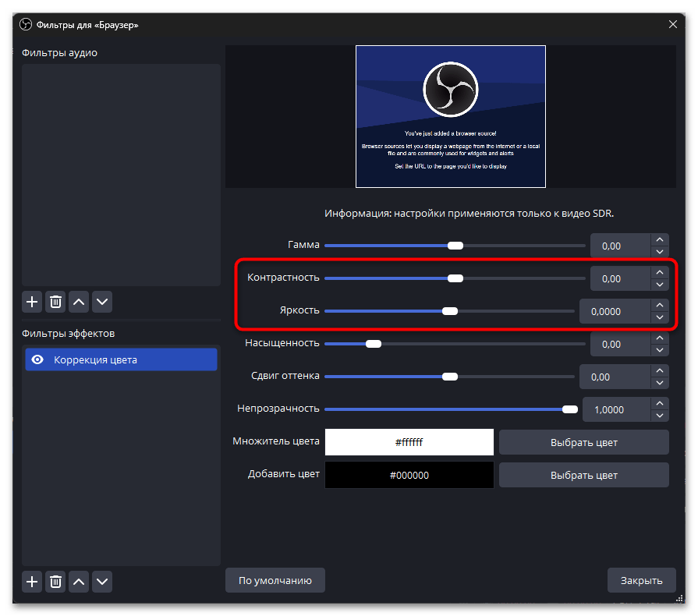Reset settings with По умолчанию button
698x616 pixels.
click(275, 580)
